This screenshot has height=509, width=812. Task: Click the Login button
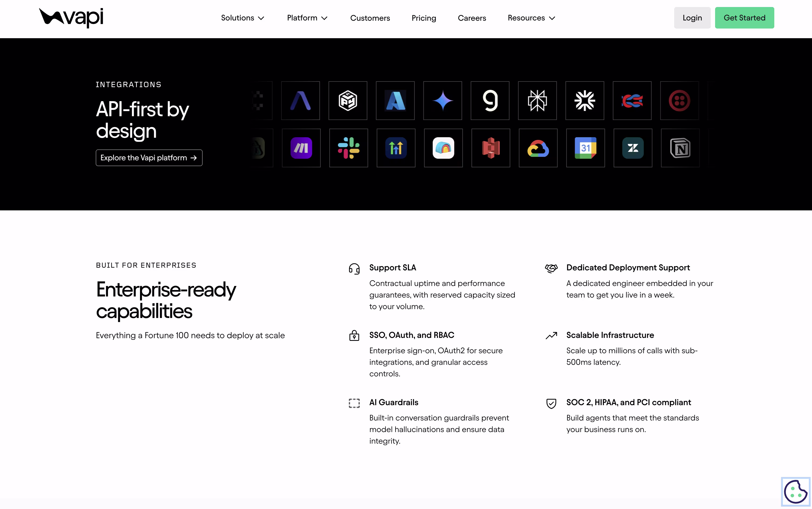(692, 18)
